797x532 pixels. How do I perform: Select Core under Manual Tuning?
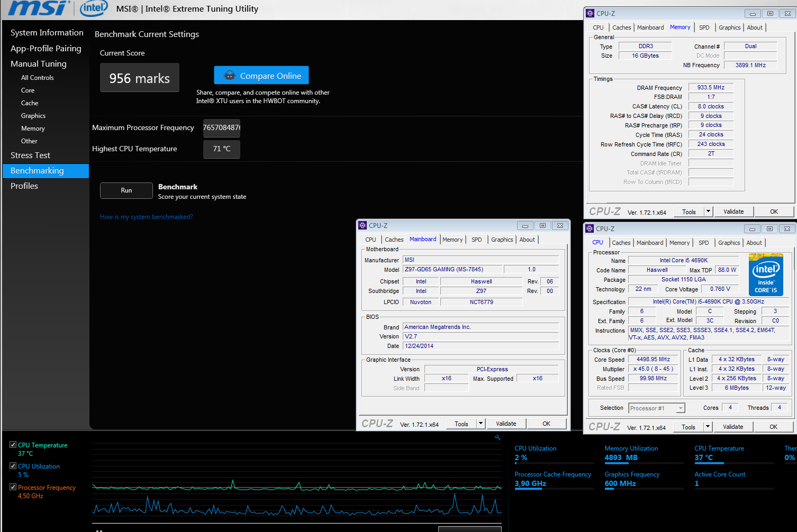coord(28,90)
